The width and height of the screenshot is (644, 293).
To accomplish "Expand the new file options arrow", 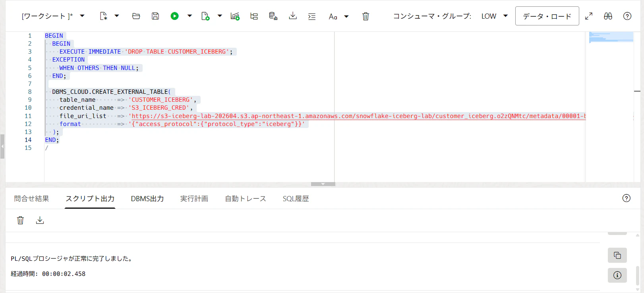I will pyautogui.click(x=117, y=16).
